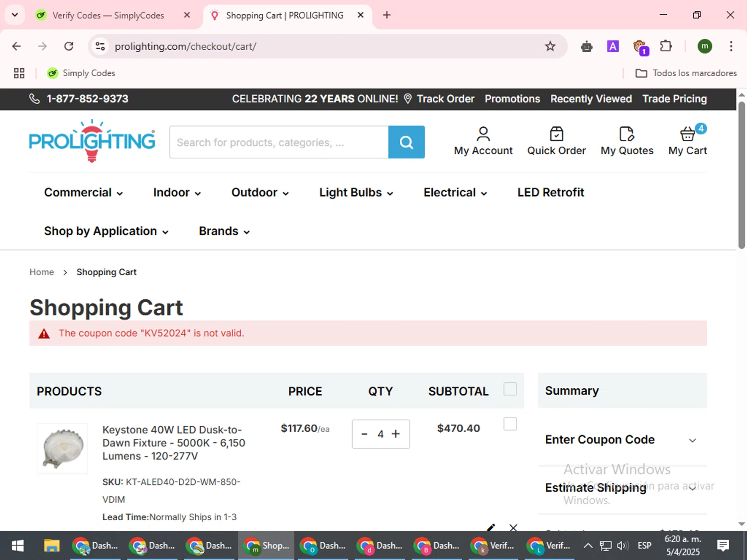Go back in browser history
747x560 pixels.
(x=16, y=46)
